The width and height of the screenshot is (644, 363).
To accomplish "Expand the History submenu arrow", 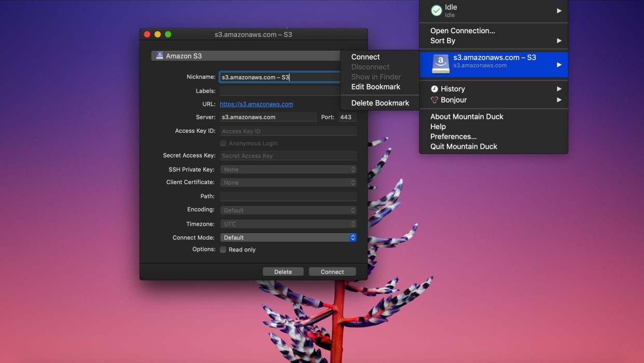I will click(x=559, y=89).
